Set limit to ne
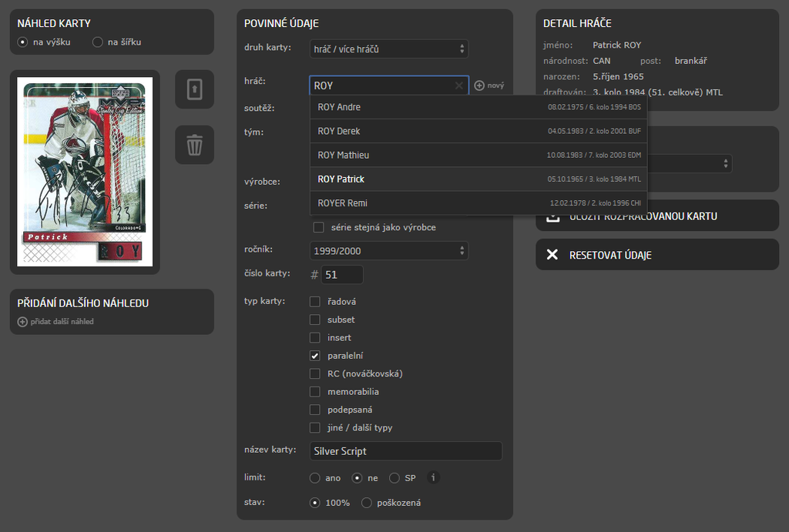The image size is (789, 532). (357, 477)
